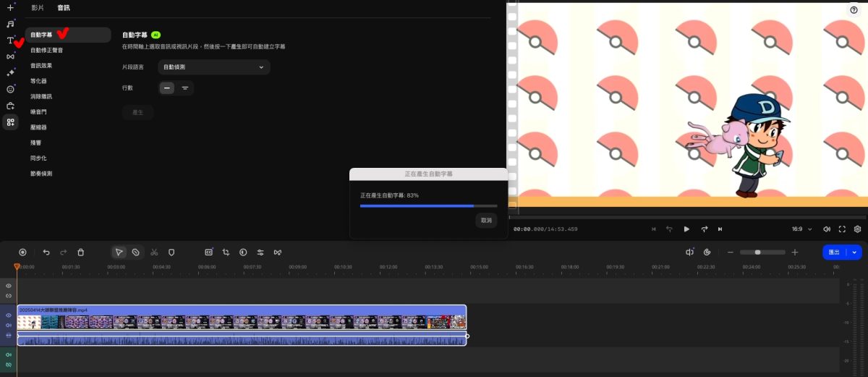This screenshot has width=868, height=377.
Task: Open clip language 自動偵測 dropdown
Action: [214, 67]
